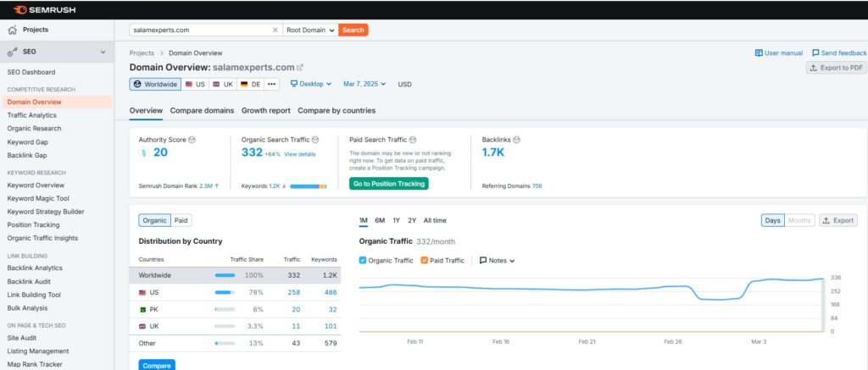
Task: Switch to Growth report tab
Action: coord(265,111)
